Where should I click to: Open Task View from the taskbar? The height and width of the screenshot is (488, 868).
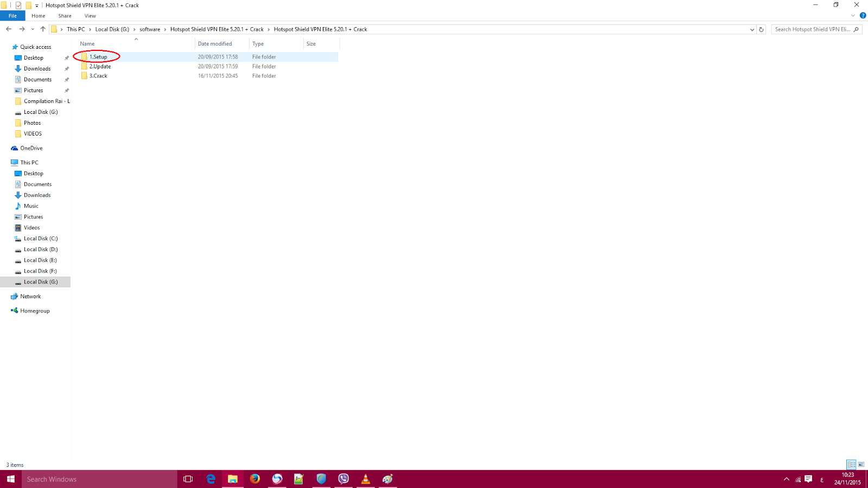[x=188, y=479]
